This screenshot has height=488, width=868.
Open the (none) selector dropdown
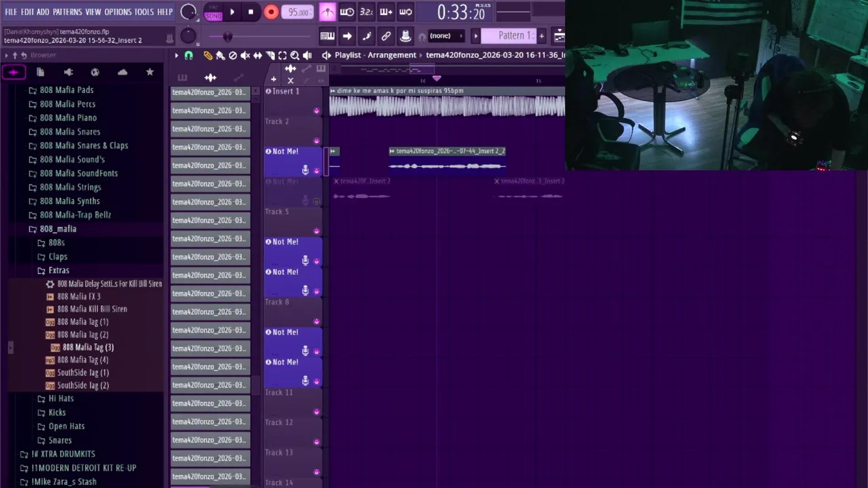pos(446,36)
